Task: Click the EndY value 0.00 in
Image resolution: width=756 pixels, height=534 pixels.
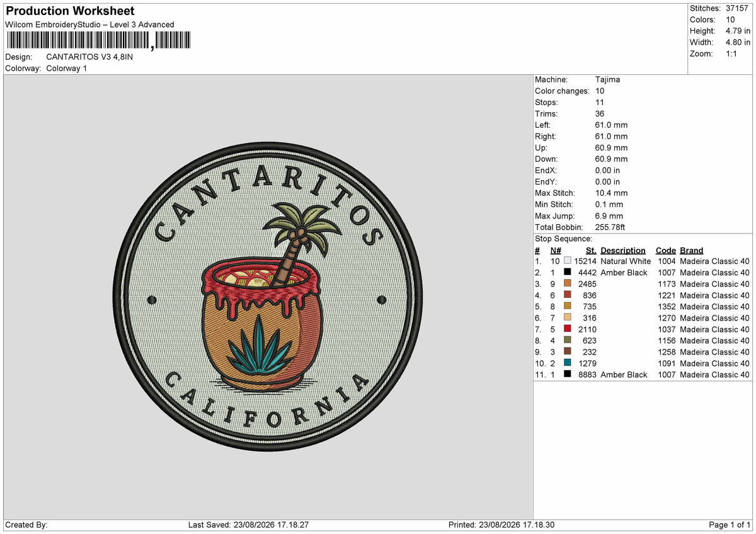Action: [x=607, y=181]
